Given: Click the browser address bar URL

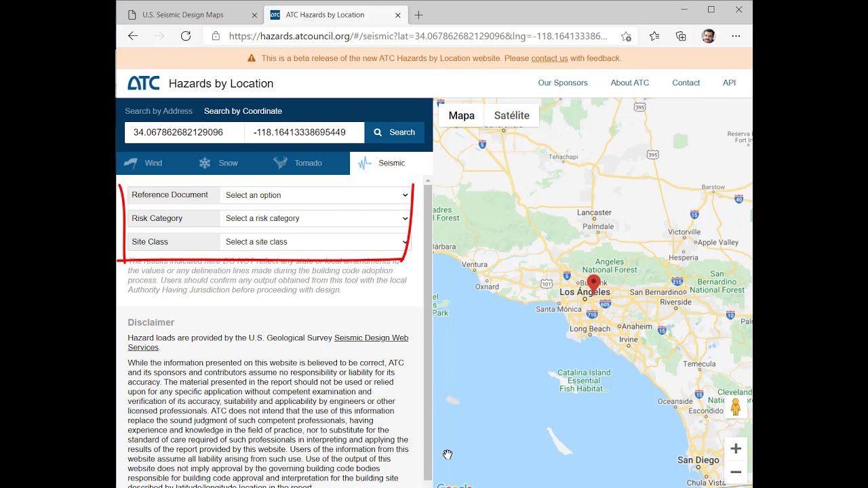Looking at the screenshot, I should coord(418,36).
